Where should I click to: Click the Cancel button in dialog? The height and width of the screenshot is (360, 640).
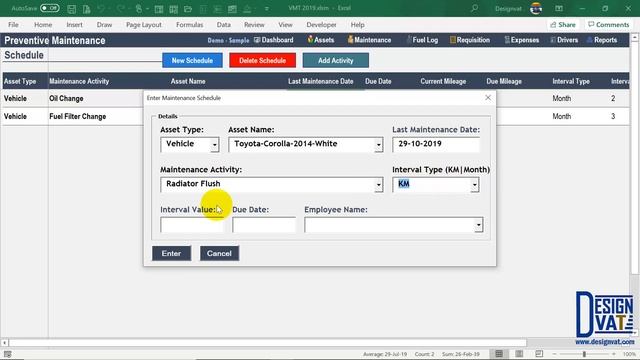(219, 253)
